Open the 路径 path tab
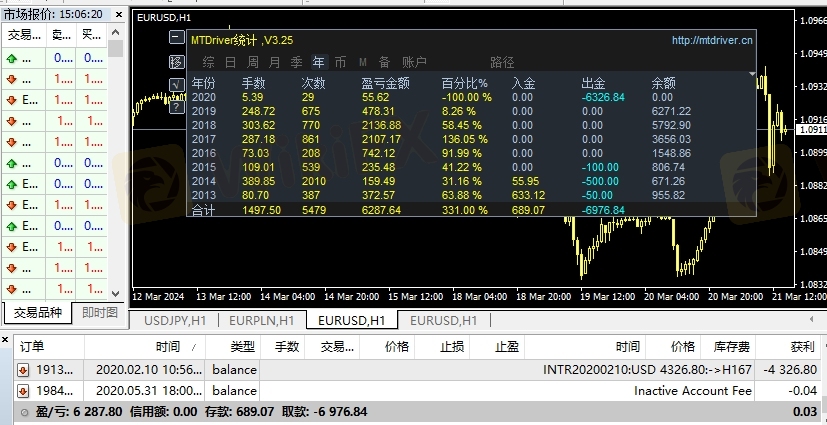The width and height of the screenshot is (827, 425). coord(502,62)
